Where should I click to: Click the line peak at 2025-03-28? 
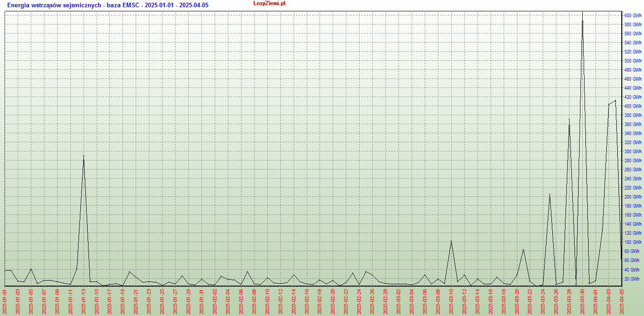569,120
